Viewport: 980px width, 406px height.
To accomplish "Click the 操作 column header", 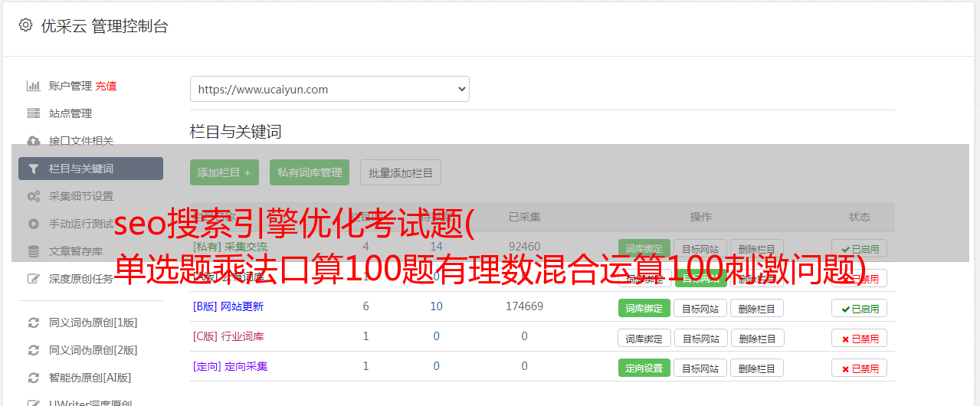I will pyautogui.click(x=700, y=217).
